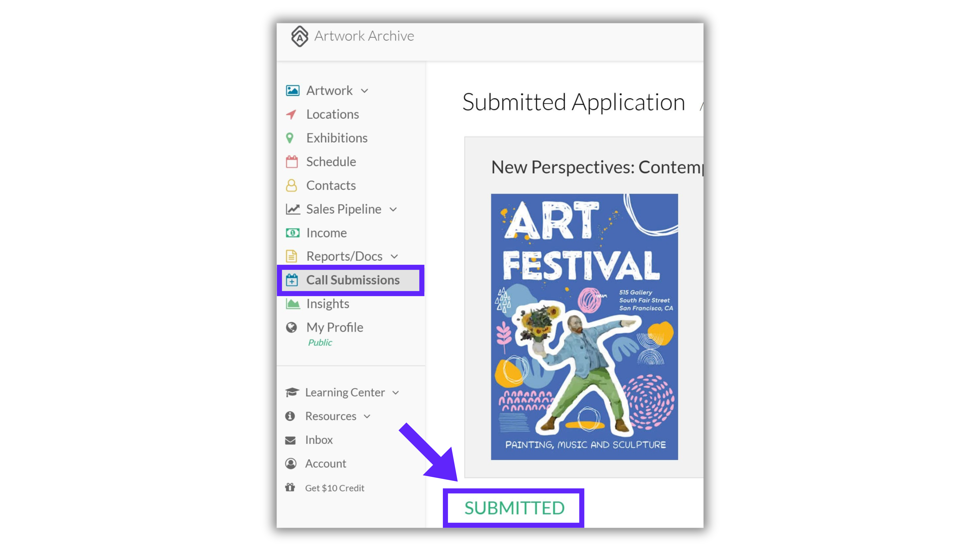Screen dimensions: 980x551
Task: Click the Artwork Archive logo icon
Action: click(300, 36)
